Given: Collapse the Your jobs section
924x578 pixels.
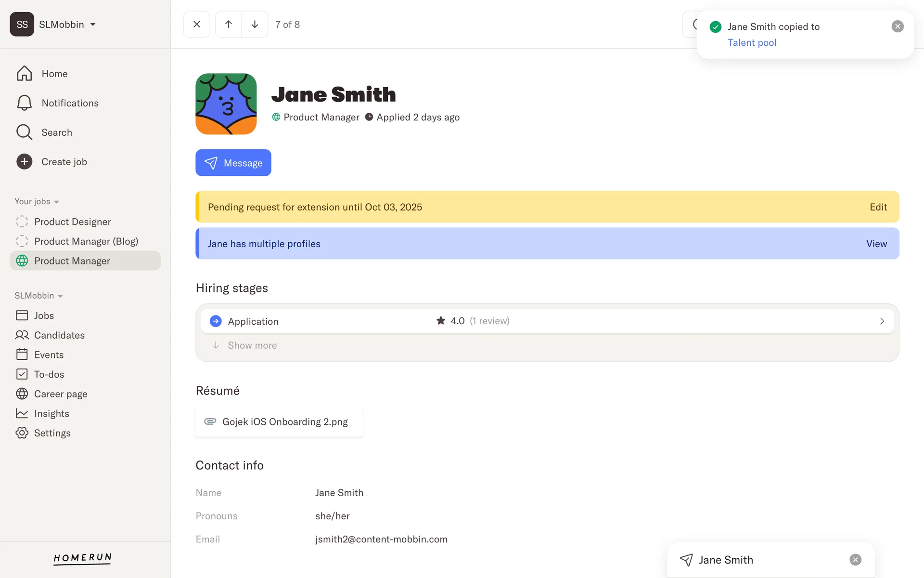Looking at the screenshot, I should pos(56,202).
